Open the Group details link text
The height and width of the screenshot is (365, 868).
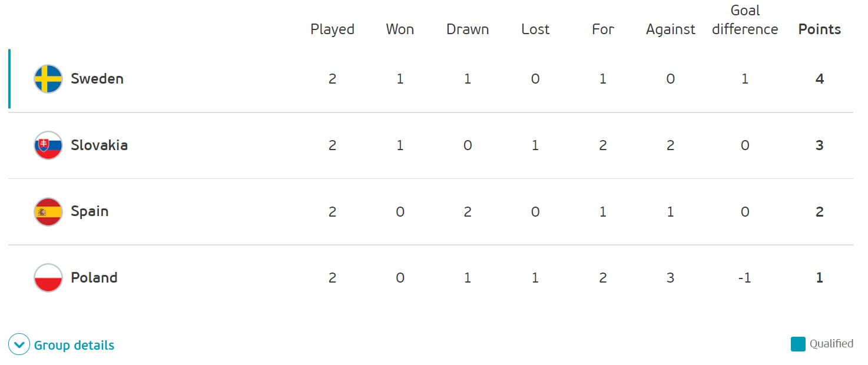(x=74, y=346)
